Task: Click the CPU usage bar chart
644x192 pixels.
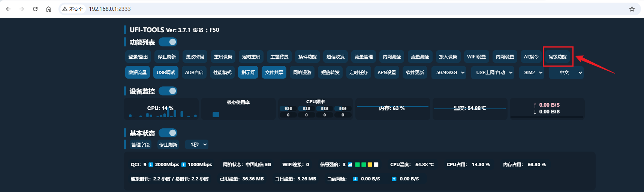Action: pyautogui.click(x=162, y=113)
